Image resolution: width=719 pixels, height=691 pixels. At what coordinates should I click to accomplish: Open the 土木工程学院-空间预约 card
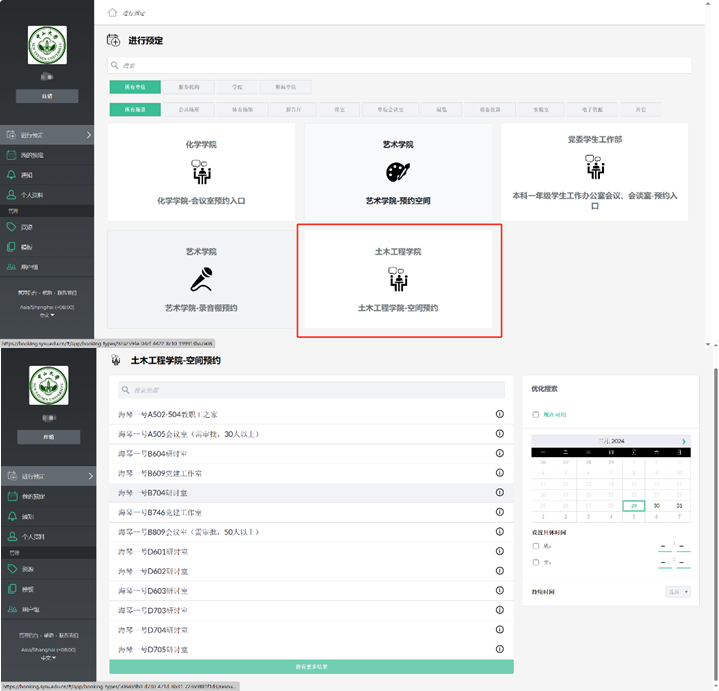point(398,280)
